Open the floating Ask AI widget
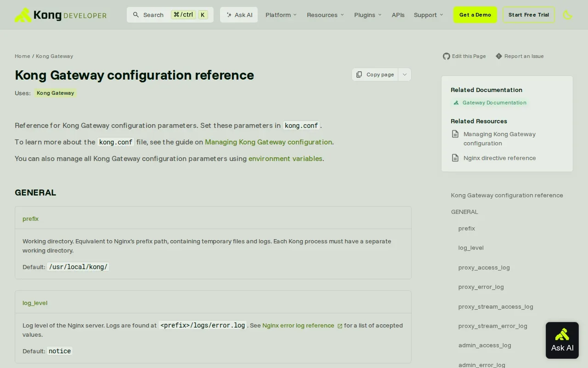 [x=562, y=340]
